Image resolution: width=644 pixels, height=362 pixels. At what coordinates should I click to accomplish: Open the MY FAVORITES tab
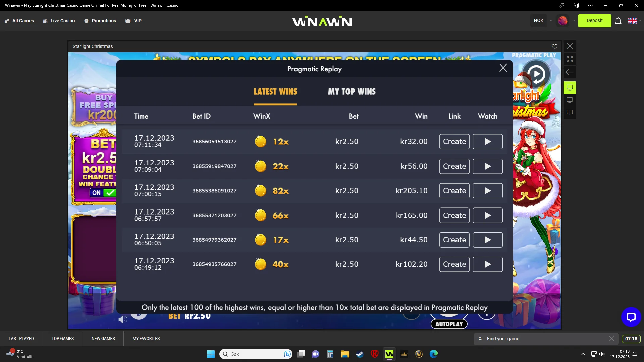pyautogui.click(x=146, y=339)
